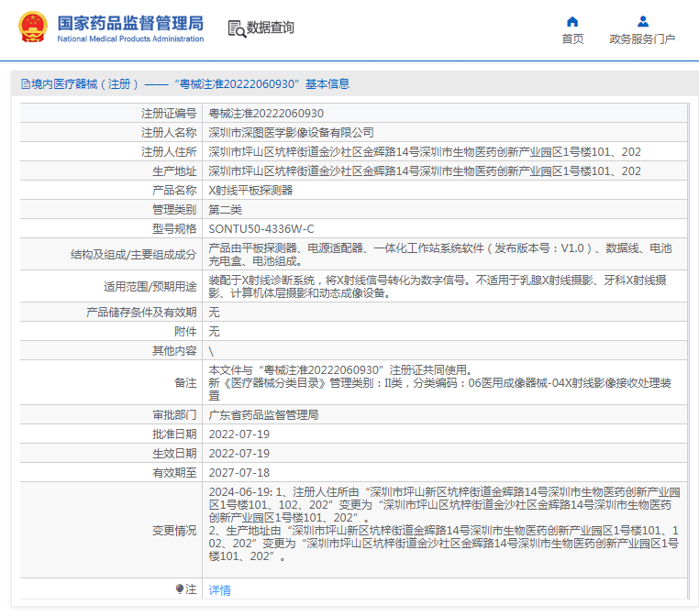Click the national emblem logo
This screenshot has height=616, width=699.
coord(32,27)
